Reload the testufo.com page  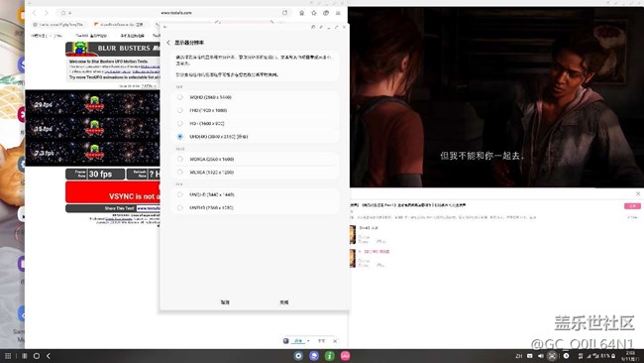click(x=284, y=13)
